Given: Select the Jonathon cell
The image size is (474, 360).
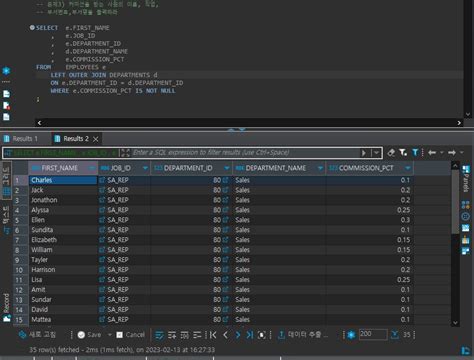Looking at the screenshot, I should (63, 200).
